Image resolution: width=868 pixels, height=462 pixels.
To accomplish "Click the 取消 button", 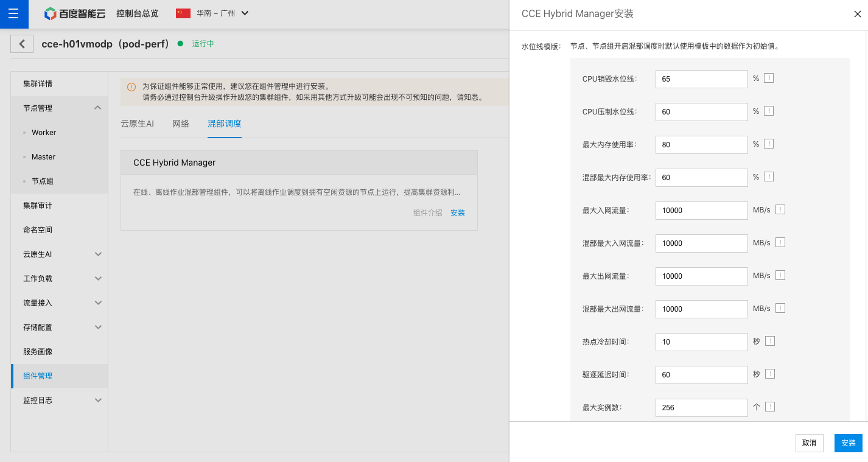I will [x=809, y=443].
